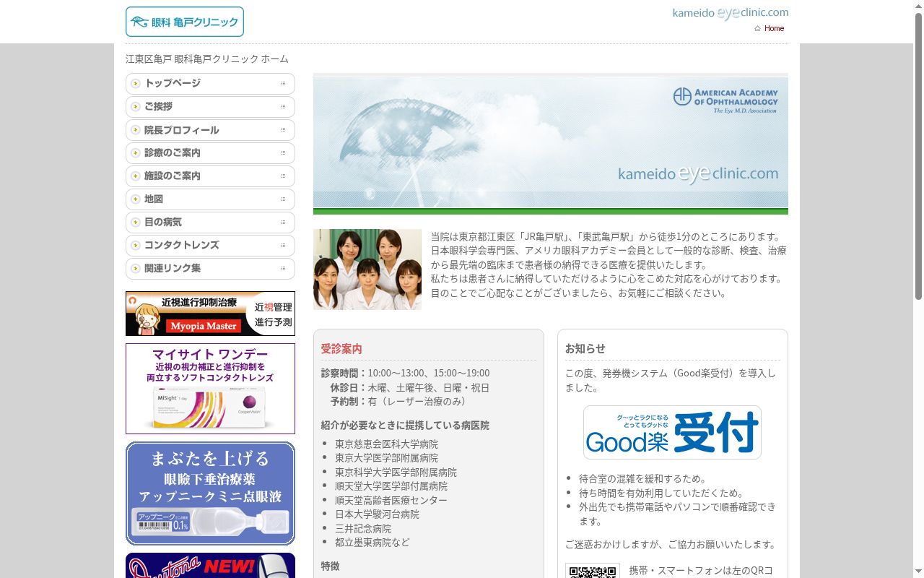Image resolution: width=924 pixels, height=578 pixels.
Task: Click 順天堂大学医学部付属病院 list entry
Action: 391,486
